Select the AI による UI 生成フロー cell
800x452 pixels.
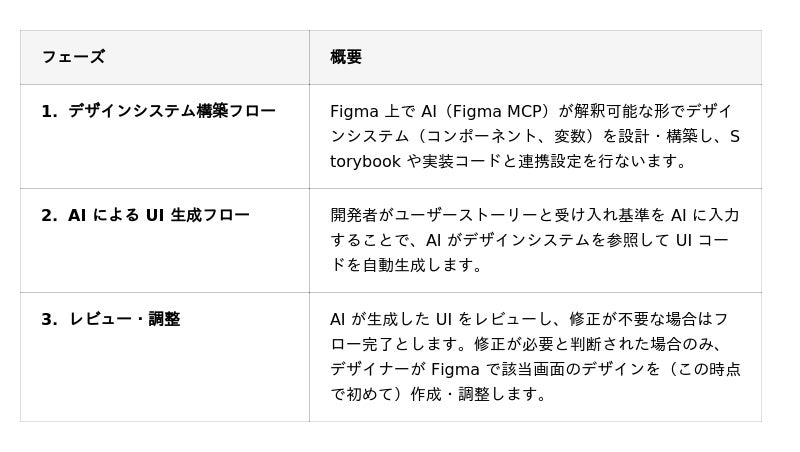(x=158, y=215)
